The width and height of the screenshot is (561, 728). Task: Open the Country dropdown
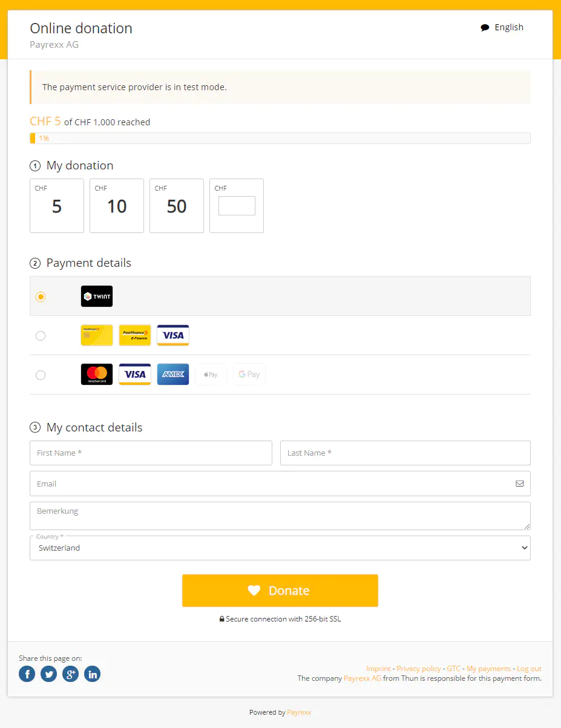coord(280,548)
